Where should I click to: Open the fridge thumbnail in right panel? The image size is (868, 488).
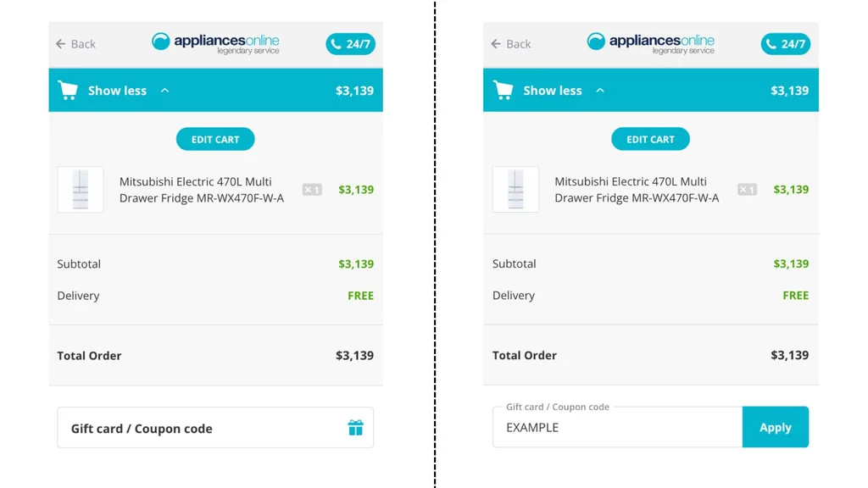(515, 190)
